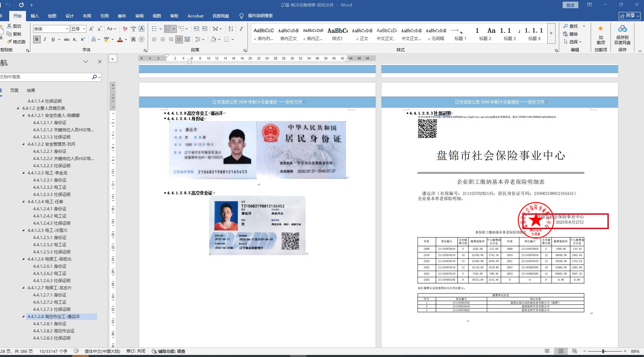644x357 pixels.
Task: Open the Add-ins (加载项) button
Action: point(601,35)
